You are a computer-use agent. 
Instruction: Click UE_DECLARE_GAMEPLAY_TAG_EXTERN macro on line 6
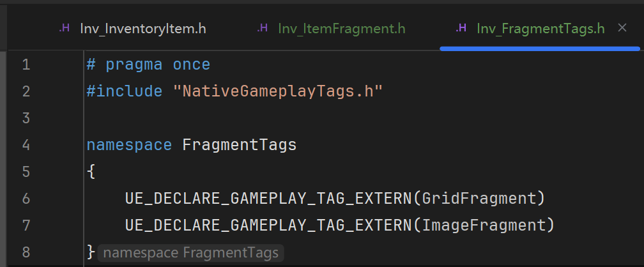pos(268,199)
